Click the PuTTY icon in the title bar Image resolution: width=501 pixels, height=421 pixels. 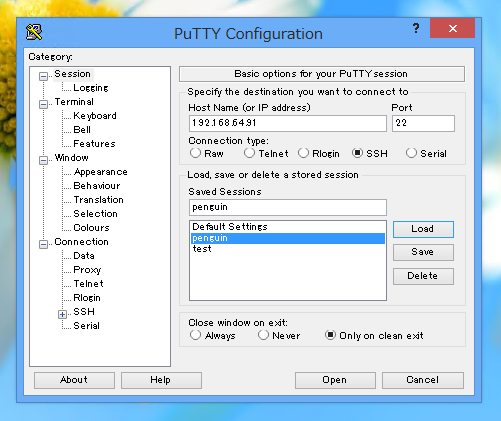(x=34, y=32)
